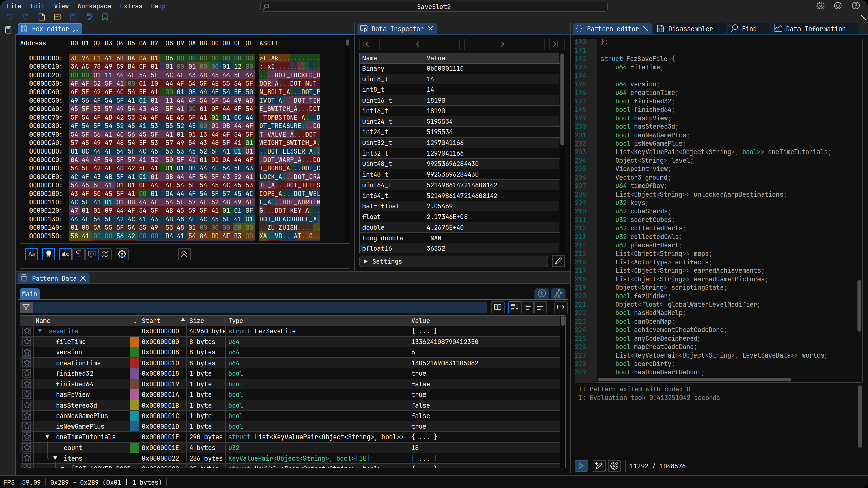The image size is (868, 488).
Task: Open the File menu
Action: 14,6
